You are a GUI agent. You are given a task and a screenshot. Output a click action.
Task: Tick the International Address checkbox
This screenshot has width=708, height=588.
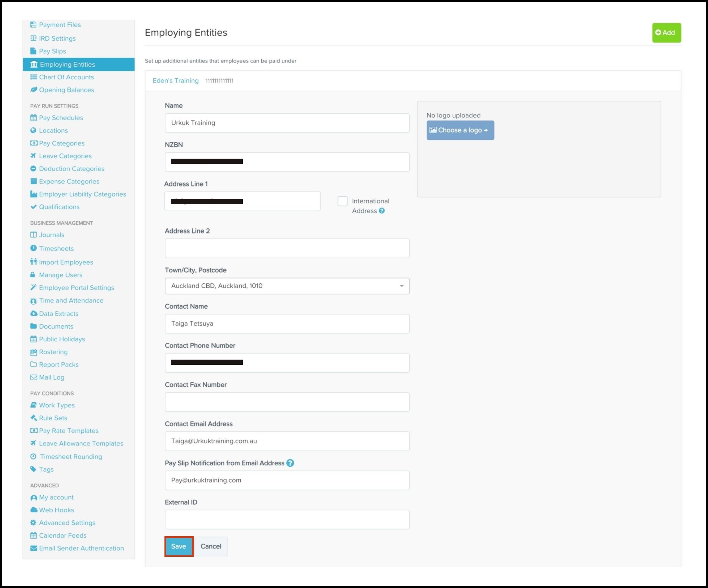(x=342, y=201)
